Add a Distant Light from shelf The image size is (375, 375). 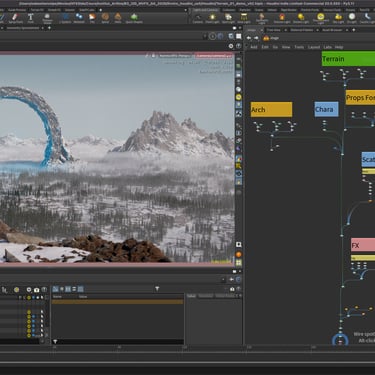[301, 18]
